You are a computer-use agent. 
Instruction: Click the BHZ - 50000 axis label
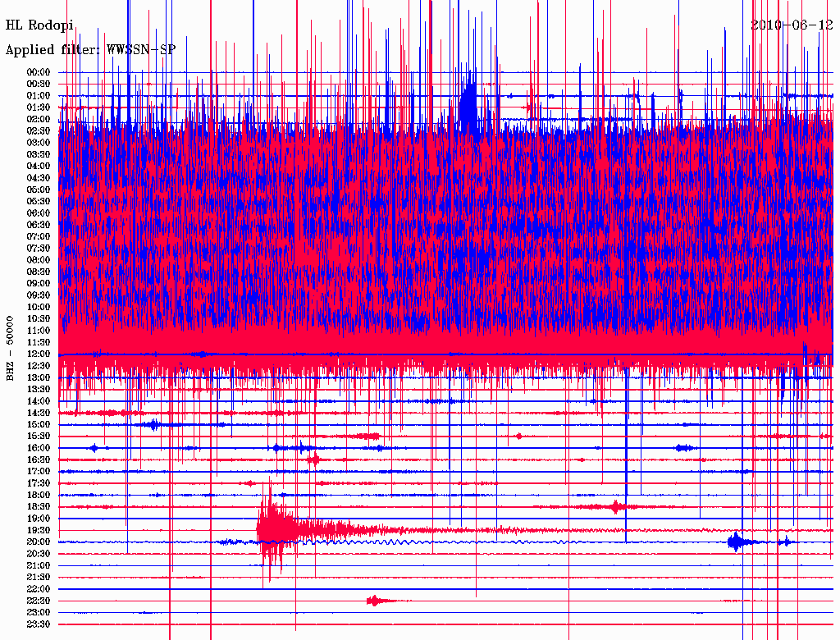point(11,348)
